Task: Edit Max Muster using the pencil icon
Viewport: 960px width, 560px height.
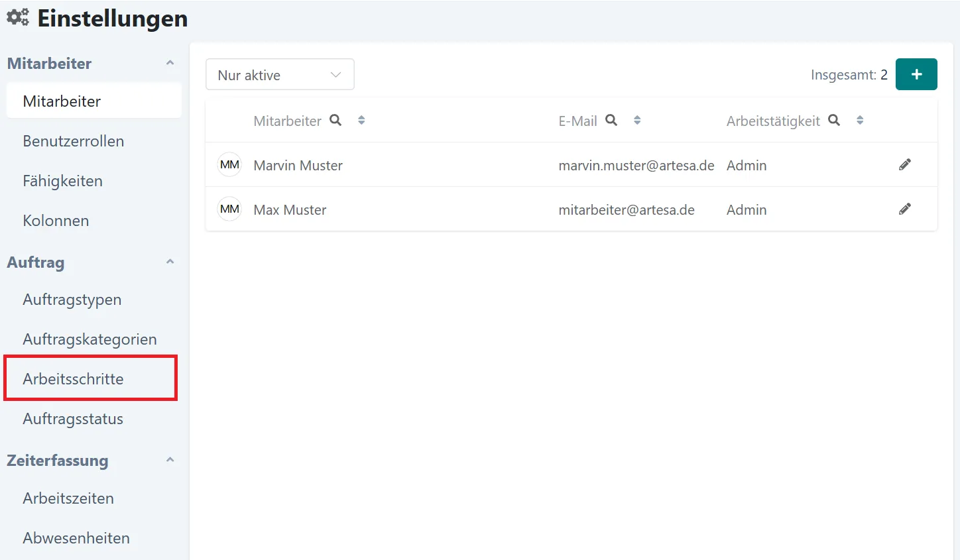Action: coord(905,209)
